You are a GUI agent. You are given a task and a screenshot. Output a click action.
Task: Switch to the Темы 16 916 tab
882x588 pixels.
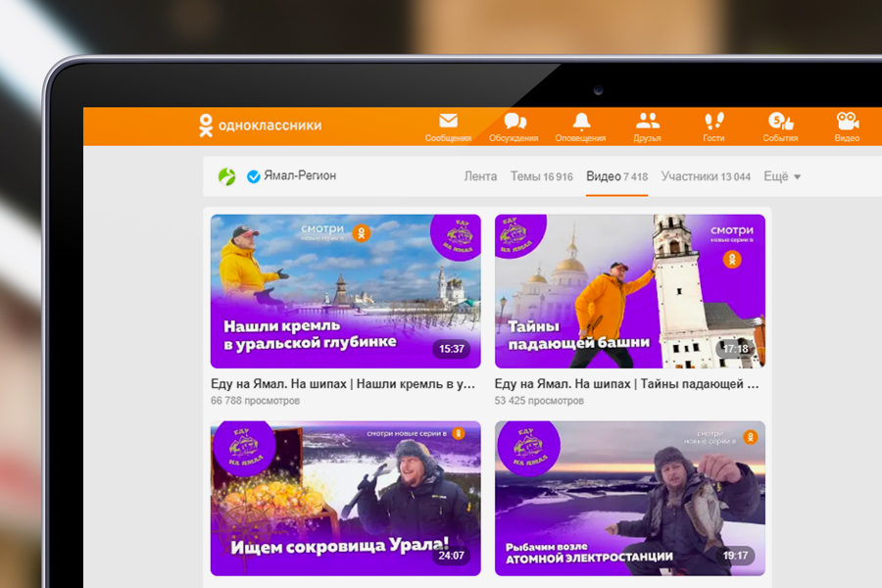pyautogui.click(x=542, y=176)
